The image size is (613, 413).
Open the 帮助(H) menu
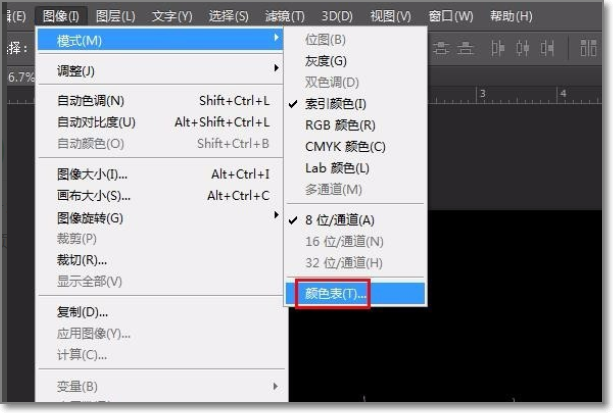511,16
